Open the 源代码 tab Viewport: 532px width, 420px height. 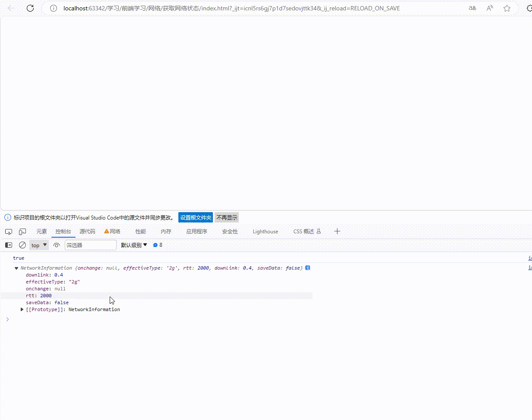click(87, 232)
